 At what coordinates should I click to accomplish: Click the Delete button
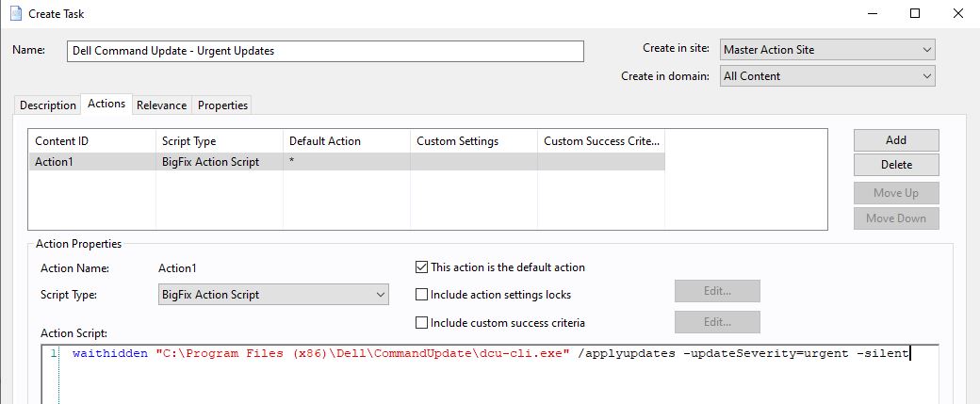coord(895,165)
